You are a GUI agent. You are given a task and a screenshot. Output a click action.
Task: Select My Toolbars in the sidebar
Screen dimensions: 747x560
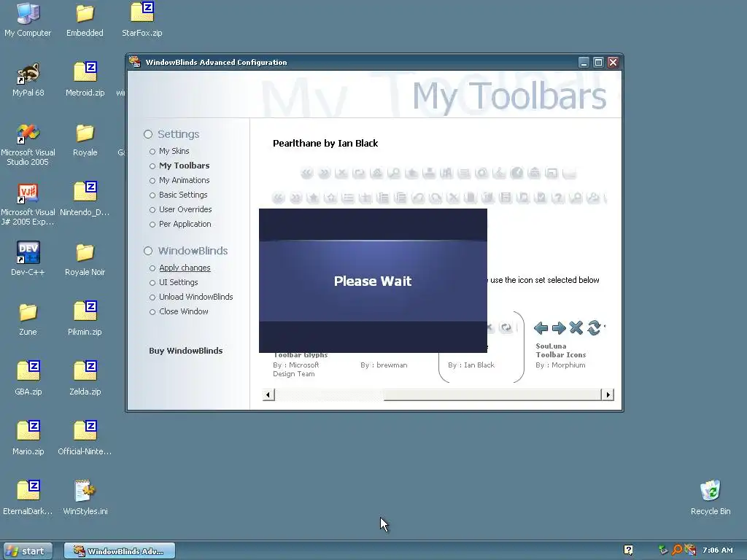click(184, 166)
